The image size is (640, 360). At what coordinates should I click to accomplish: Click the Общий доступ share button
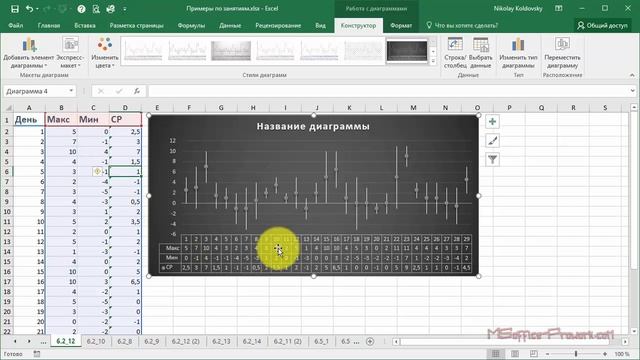(x=603, y=25)
